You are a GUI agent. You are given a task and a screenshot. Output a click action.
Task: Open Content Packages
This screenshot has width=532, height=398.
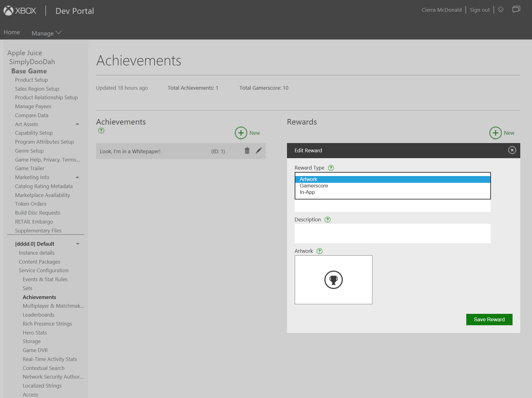click(39, 262)
